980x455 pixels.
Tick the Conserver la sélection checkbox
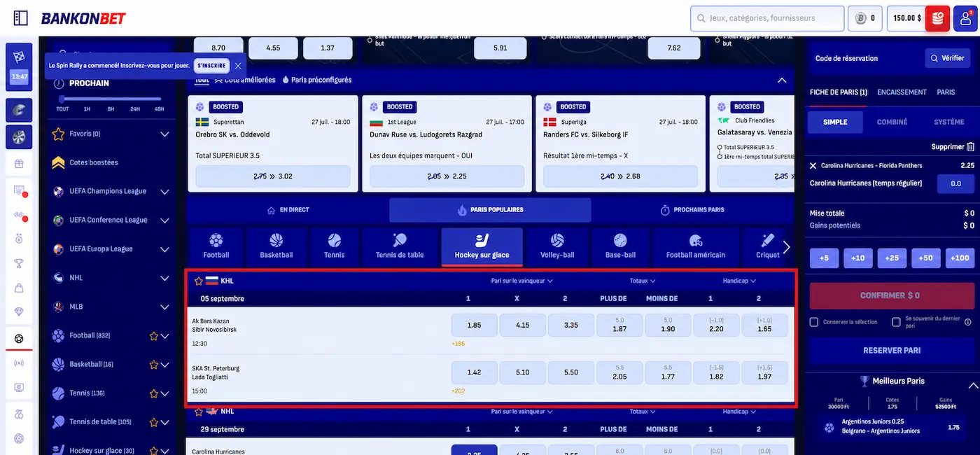(x=814, y=322)
